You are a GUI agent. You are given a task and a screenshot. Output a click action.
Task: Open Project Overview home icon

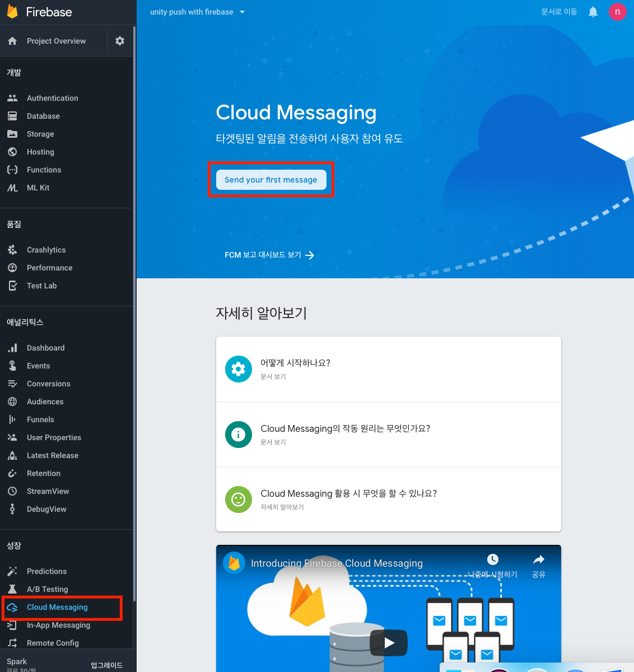(12, 41)
